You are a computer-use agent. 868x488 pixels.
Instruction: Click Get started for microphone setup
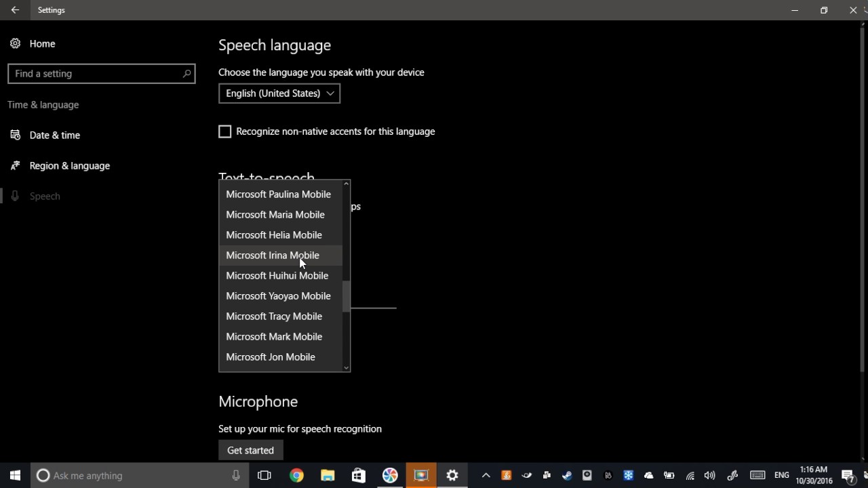tap(251, 450)
